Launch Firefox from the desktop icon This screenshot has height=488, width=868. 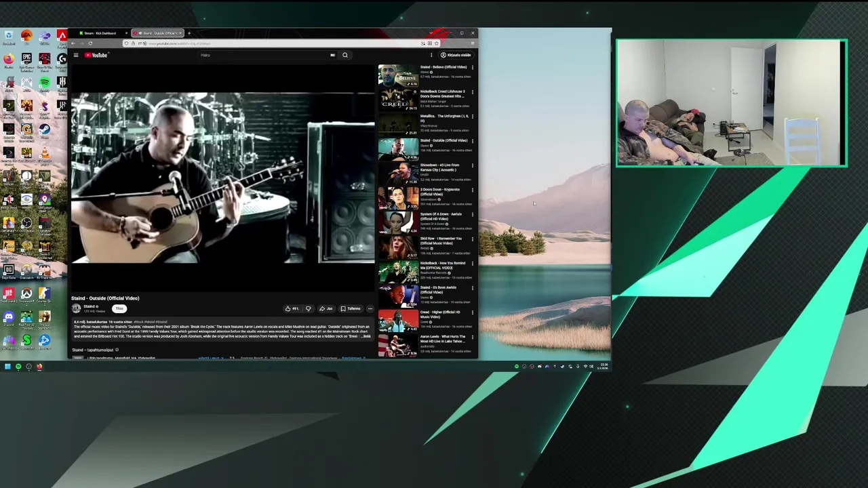coord(9,61)
